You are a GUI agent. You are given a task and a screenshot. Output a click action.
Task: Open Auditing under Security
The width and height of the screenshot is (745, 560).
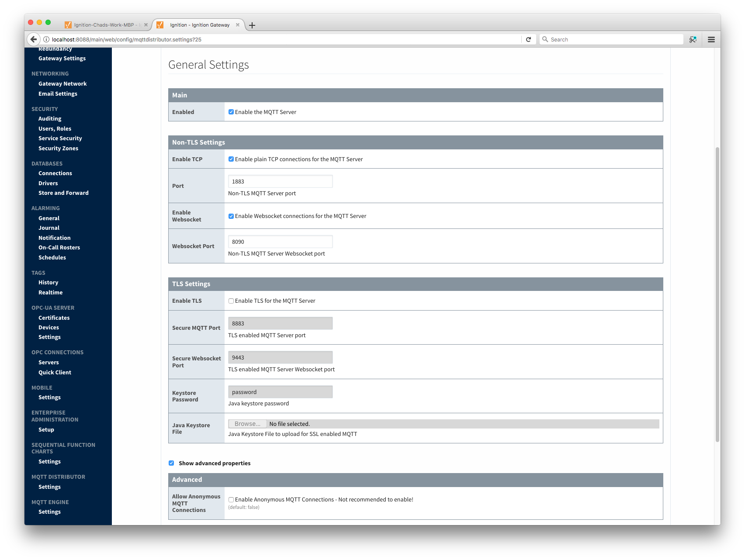(50, 118)
